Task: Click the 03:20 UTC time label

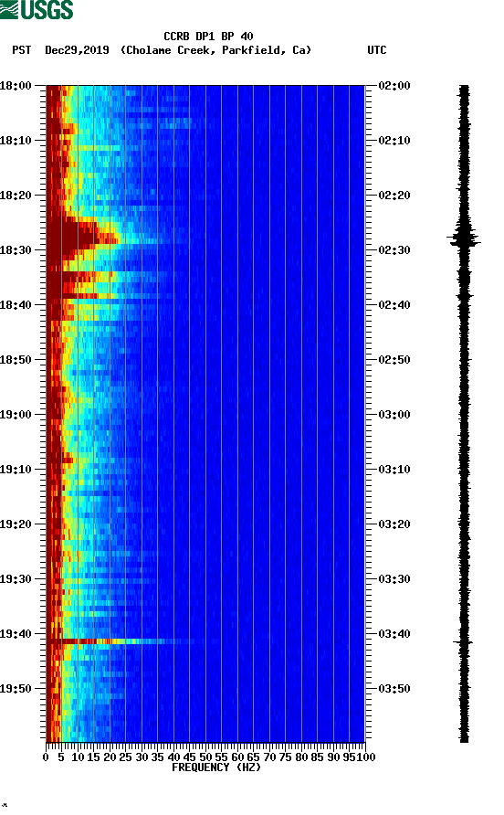Action: click(x=394, y=524)
